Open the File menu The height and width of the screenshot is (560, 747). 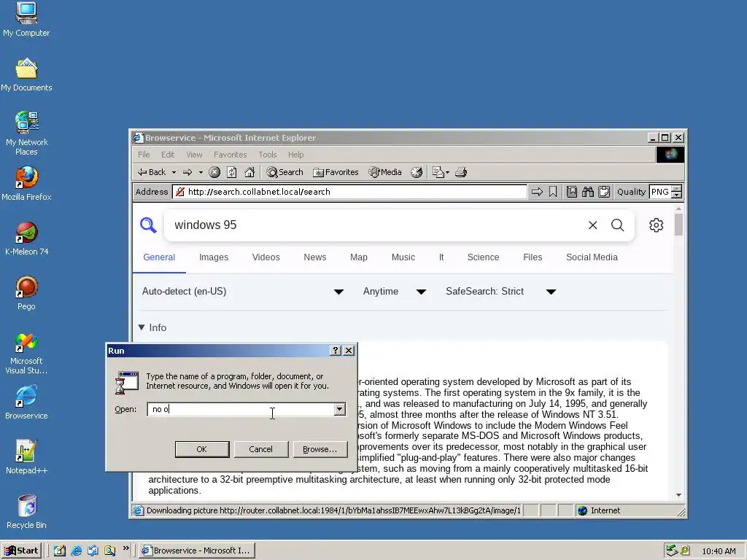[x=144, y=155]
